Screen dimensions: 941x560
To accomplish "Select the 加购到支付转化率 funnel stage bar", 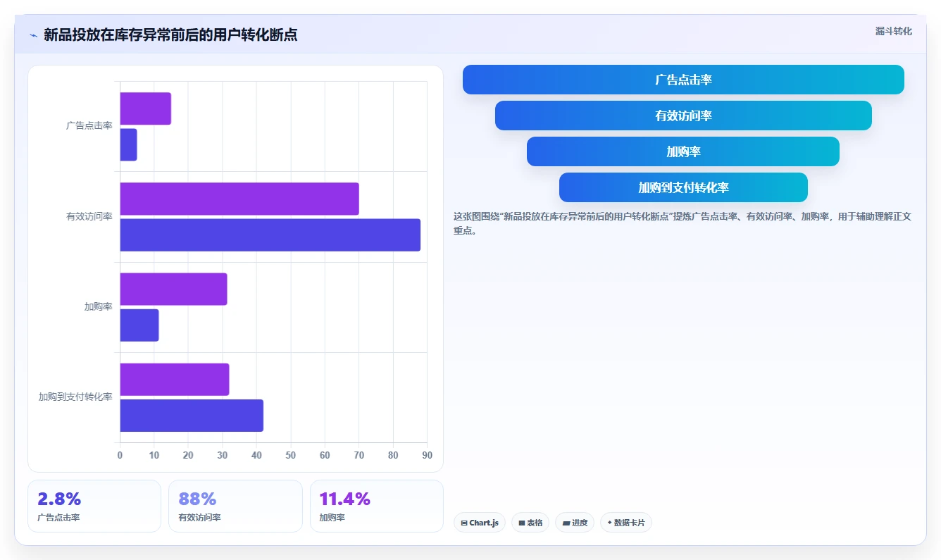I will coord(683,187).
